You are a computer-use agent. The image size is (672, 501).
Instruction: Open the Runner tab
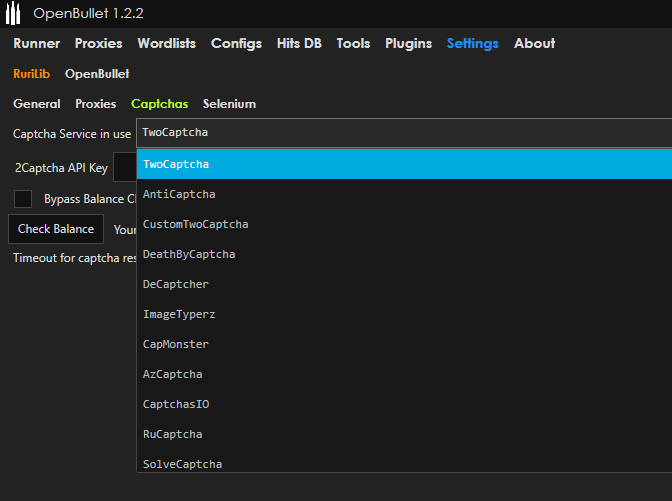tap(36, 43)
